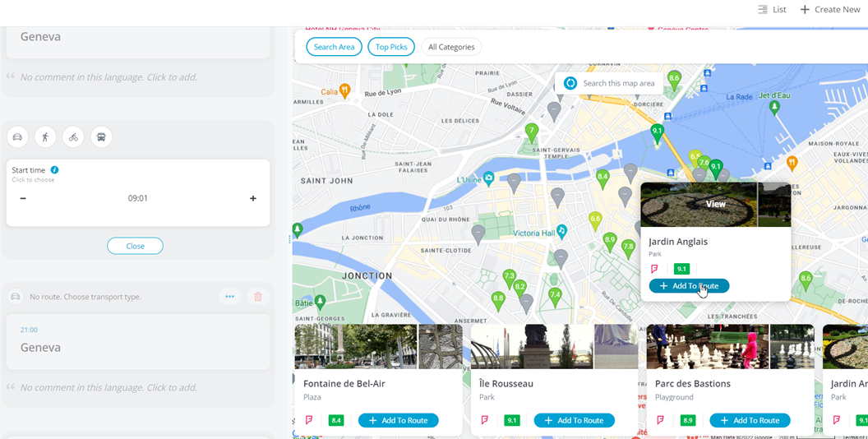Click Create New
This screenshot has width=868, height=439.
(830, 9)
